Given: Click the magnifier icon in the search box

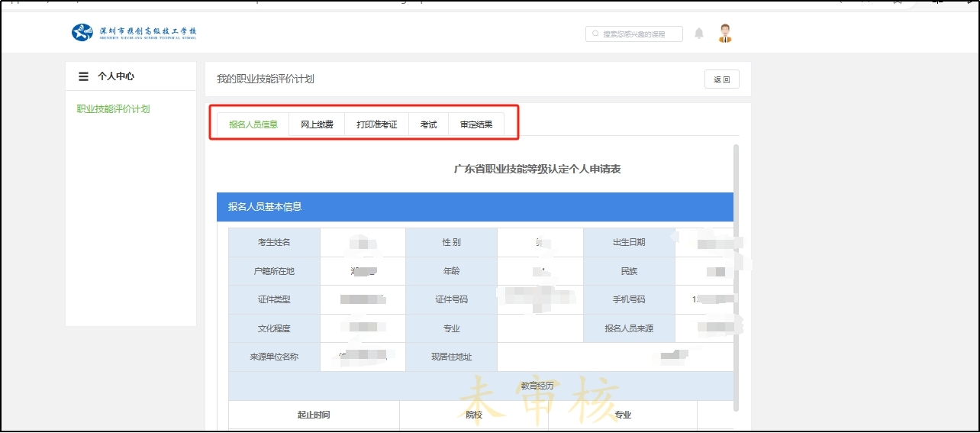Looking at the screenshot, I should tap(595, 34).
